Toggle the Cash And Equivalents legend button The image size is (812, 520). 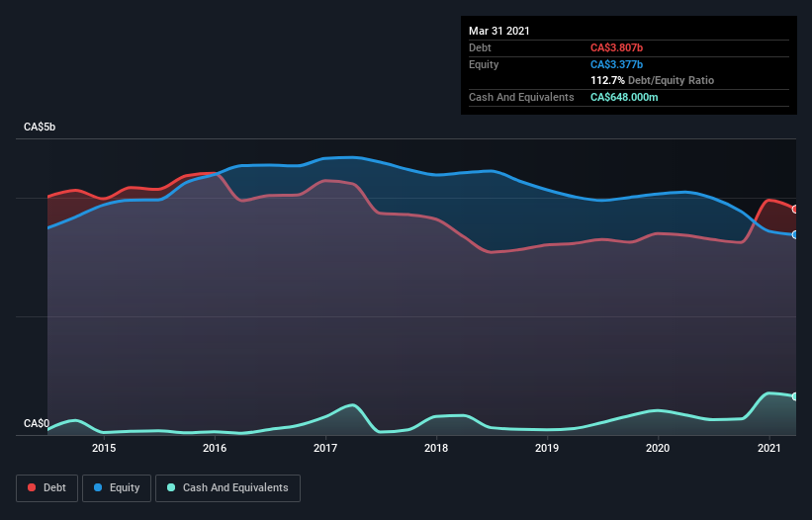point(227,488)
